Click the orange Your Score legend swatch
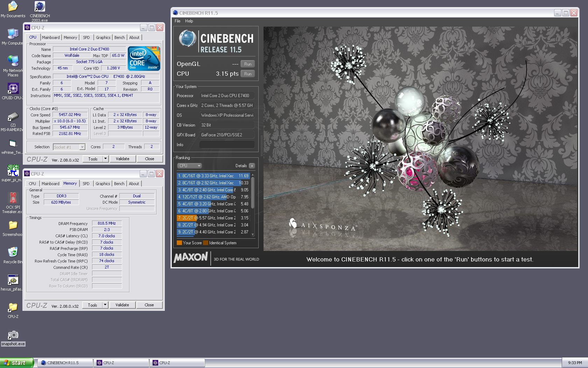Viewport: 588px width, 368px height. 179,243
